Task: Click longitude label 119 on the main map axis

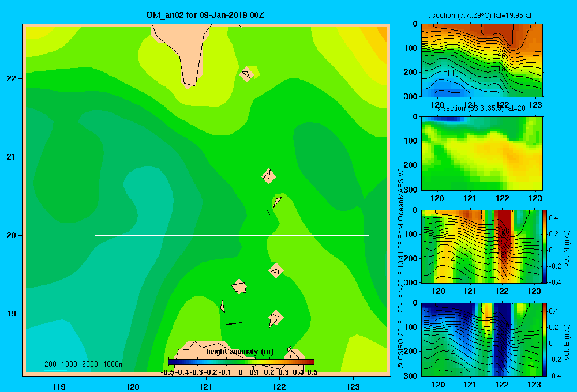Action: [x=59, y=387]
